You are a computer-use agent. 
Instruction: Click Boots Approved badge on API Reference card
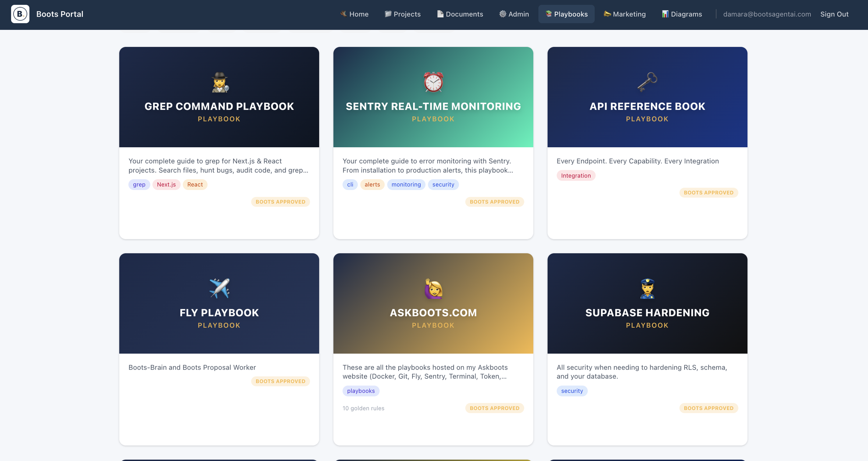pos(709,193)
